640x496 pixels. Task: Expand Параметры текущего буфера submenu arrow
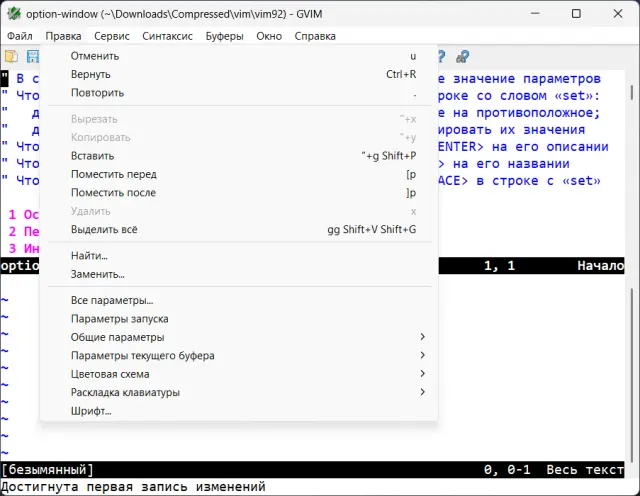[x=422, y=355]
